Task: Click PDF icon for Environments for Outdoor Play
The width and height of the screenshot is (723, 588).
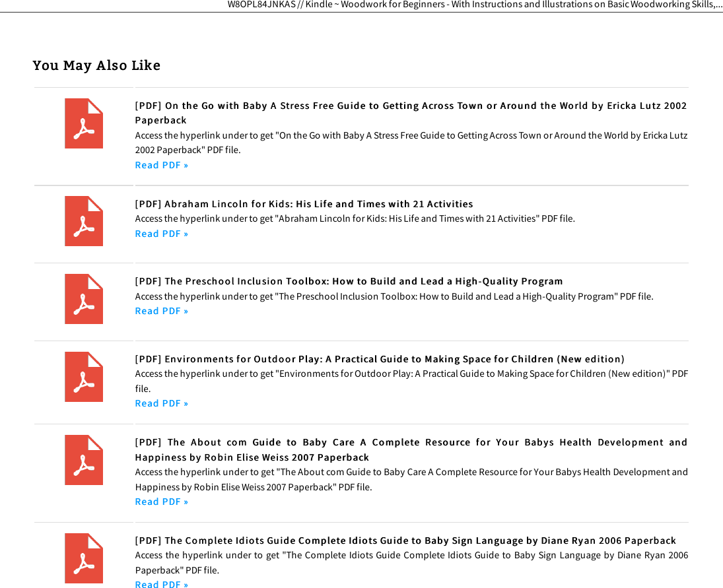Action: click(84, 377)
